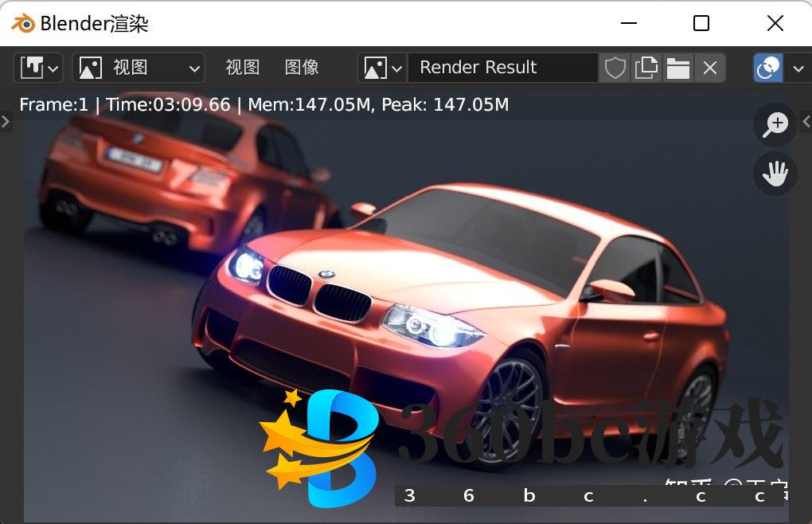Click the Blender logo in title bar

click(x=23, y=23)
